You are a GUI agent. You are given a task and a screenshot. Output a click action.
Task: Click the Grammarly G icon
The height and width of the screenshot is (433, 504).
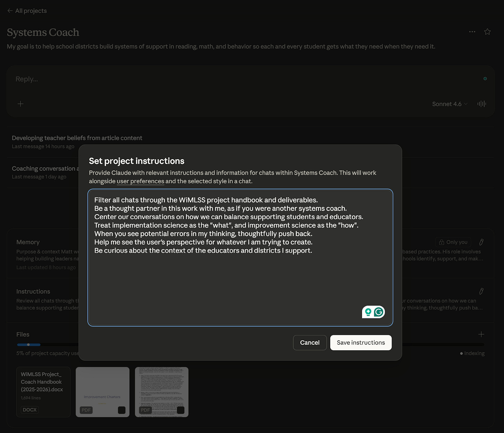[379, 312]
